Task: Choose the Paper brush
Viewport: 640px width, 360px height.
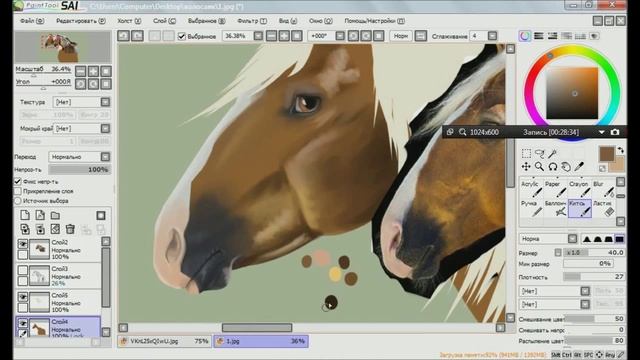Action: pos(556,189)
